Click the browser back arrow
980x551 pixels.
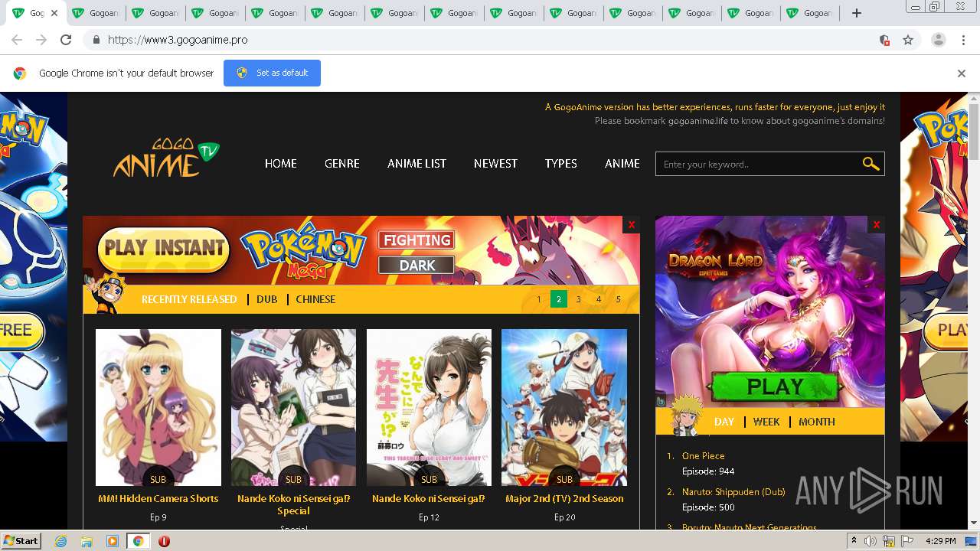(17, 40)
